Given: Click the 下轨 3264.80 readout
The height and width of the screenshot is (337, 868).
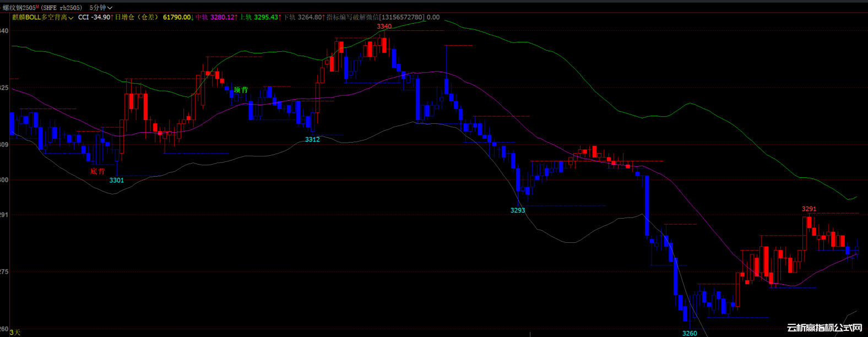Looking at the screenshot, I should [x=302, y=17].
